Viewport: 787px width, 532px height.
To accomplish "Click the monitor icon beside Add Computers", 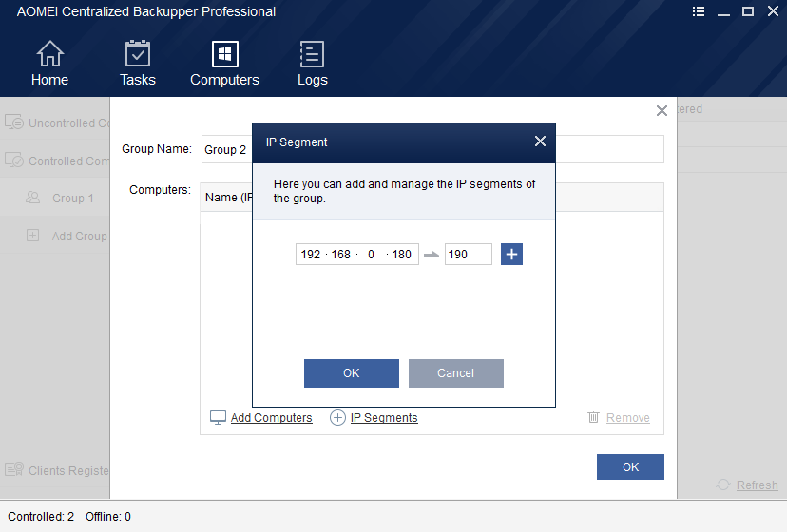I will (x=218, y=418).
